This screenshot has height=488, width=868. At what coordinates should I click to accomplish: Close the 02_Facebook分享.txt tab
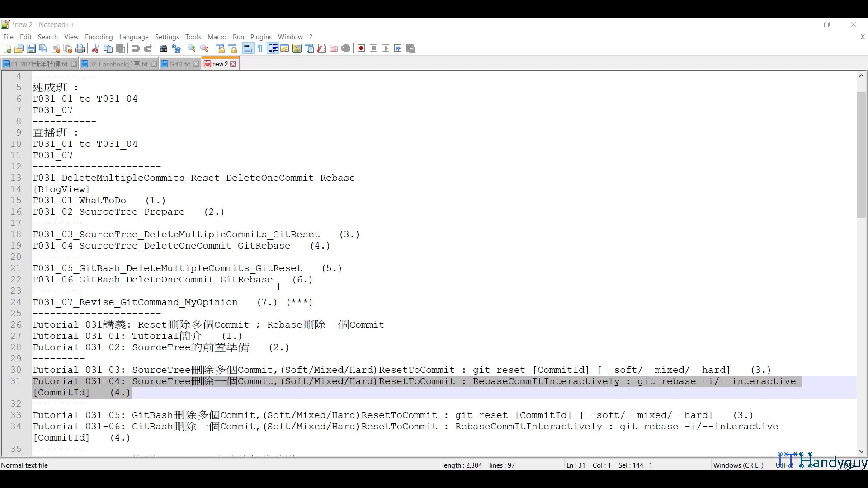tap(154, 64)
